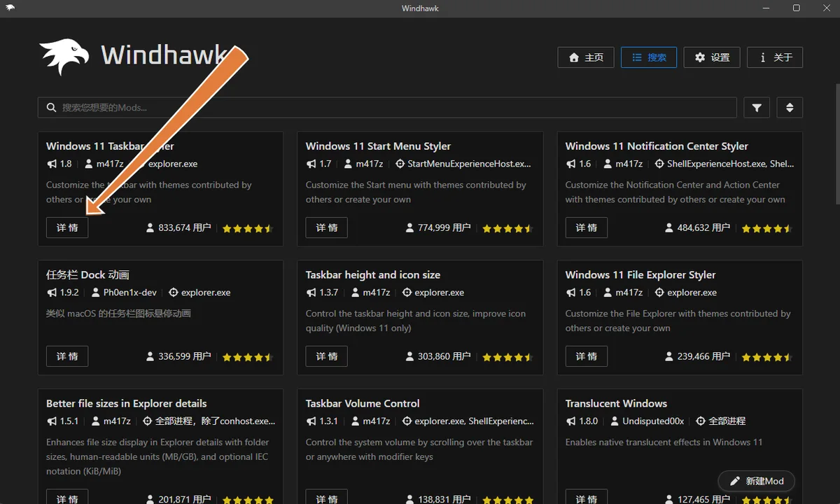Click the ShellExperienceHost.exe process label

731,164
